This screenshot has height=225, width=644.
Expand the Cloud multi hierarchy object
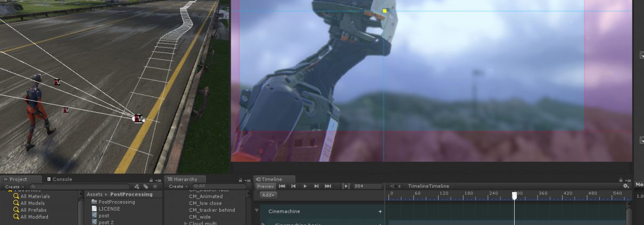pyautogui.click(x=186, y=223)
